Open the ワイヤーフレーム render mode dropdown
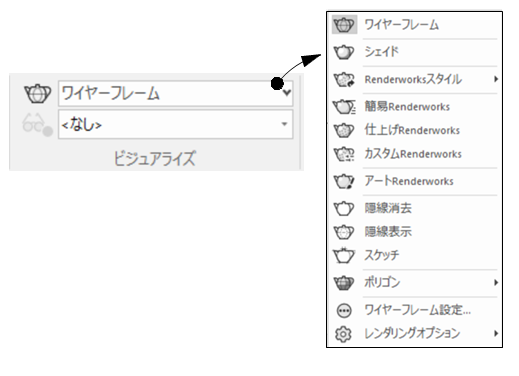This screenshot has width=519, height=376. tap(286, 93)
